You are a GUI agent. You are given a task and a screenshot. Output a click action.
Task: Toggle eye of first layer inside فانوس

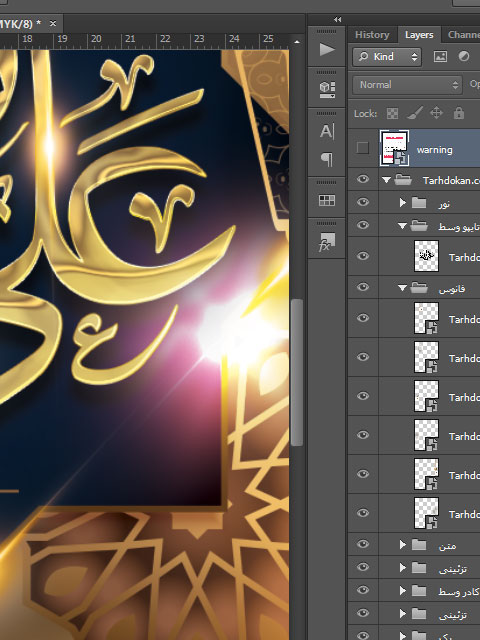coord(363,318)
